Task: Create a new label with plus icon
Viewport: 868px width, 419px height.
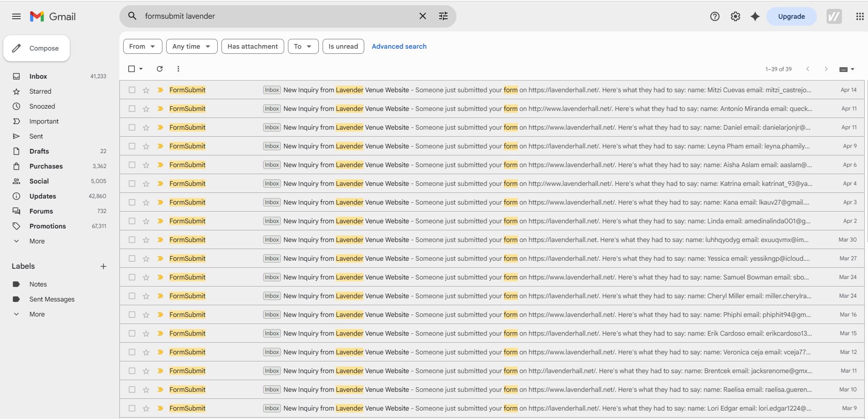Action: 103,266
